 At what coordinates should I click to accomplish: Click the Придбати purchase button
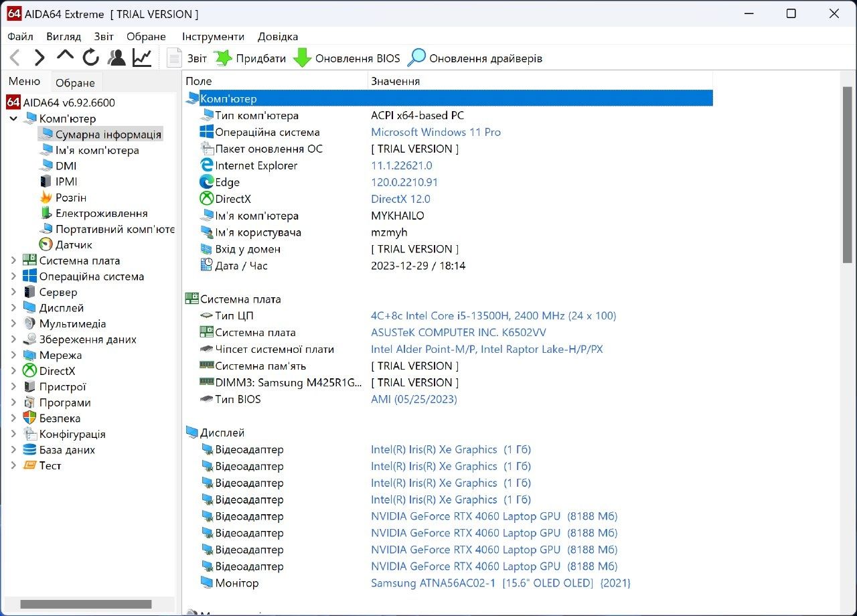[x=250, y=58]
